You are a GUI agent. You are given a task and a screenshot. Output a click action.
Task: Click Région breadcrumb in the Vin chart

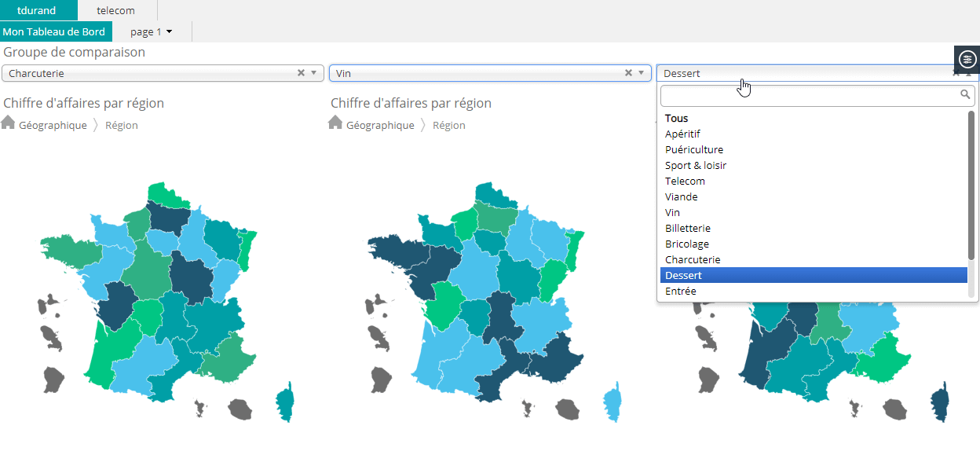tap(449, 125)
